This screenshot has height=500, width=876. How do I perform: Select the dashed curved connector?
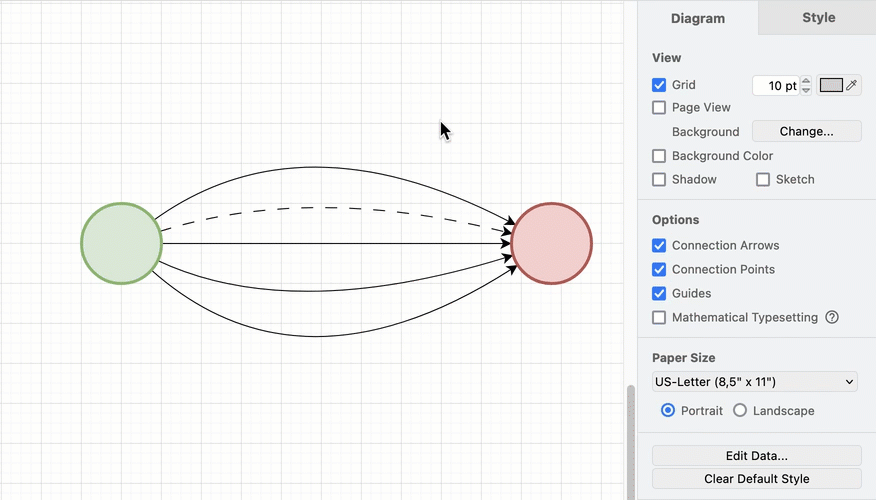pyautogui.click(x=330, y=208)
